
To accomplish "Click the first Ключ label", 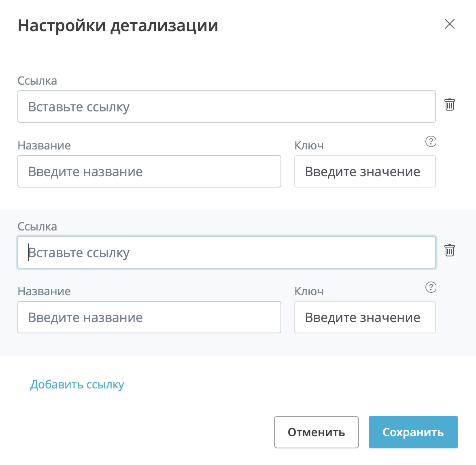I will coord(309,146).
